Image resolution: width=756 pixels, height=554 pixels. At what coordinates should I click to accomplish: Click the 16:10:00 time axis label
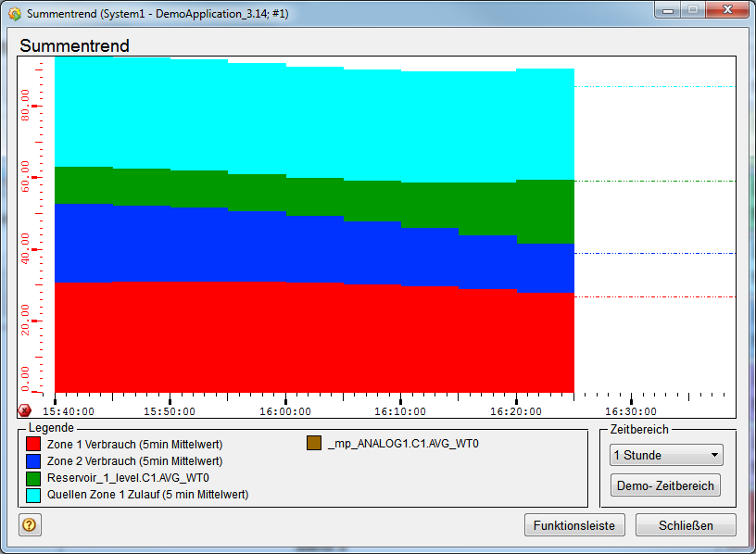pyautogui.click(x=400, y=411)
